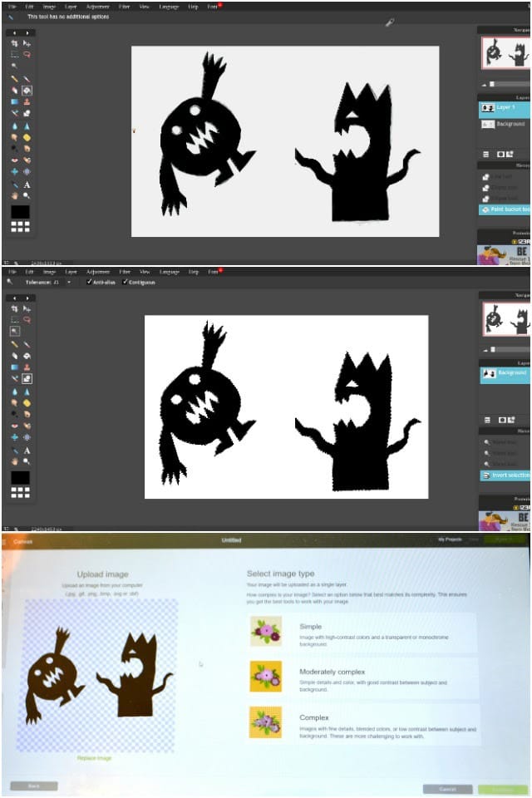
Task: Select Bloat tool in middle Pixlr window
Action: [x=14, y=438]
